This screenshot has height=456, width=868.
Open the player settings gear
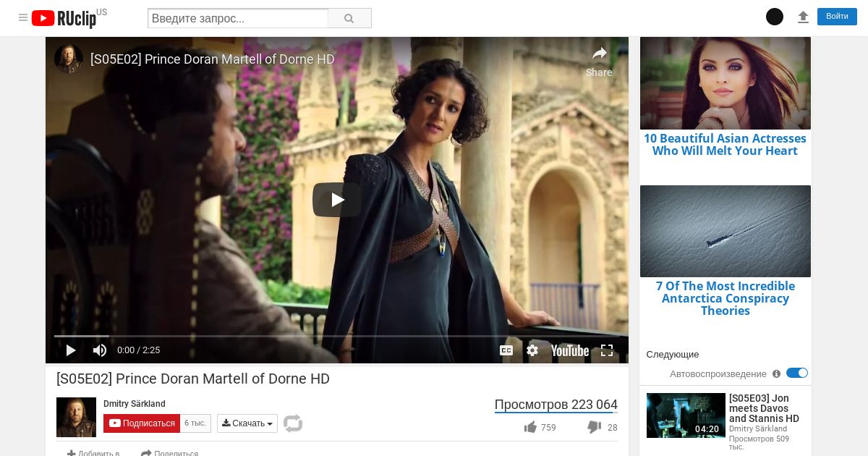pos(532,350)
